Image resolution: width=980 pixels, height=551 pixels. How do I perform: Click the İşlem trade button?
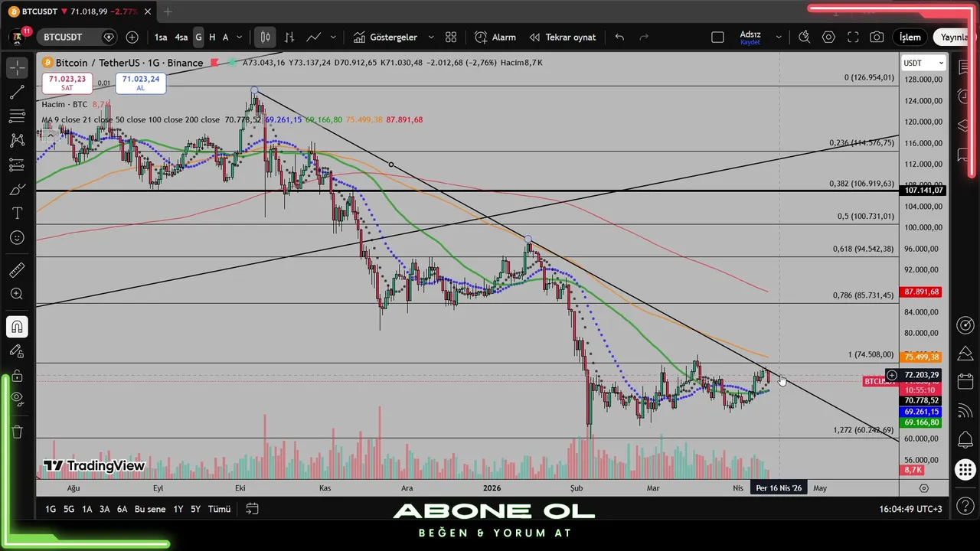tap(910, 37)
